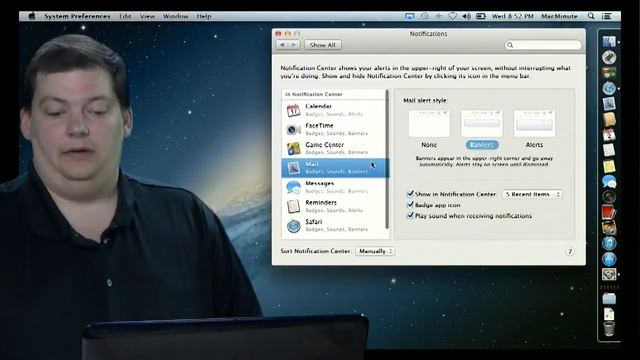The height and width of the screenshot is (360, 640).
Task: Open Contacts book icon in the Dock
Action: pos(609,119)
